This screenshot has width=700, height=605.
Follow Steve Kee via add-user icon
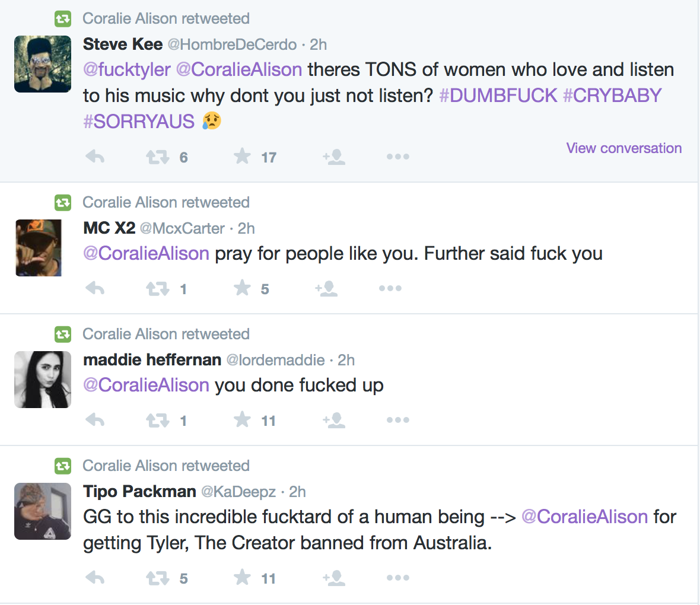[334, 157]
